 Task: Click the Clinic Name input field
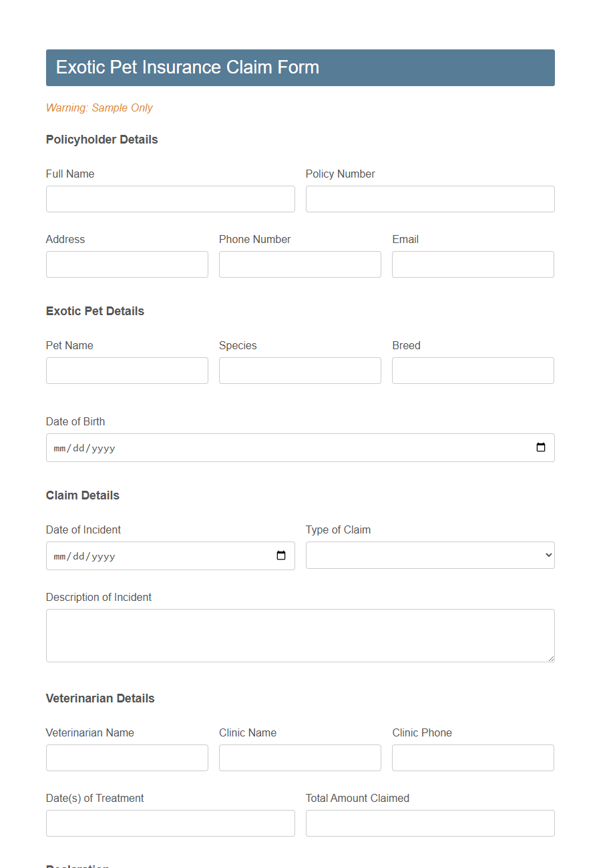coord(299,758)
